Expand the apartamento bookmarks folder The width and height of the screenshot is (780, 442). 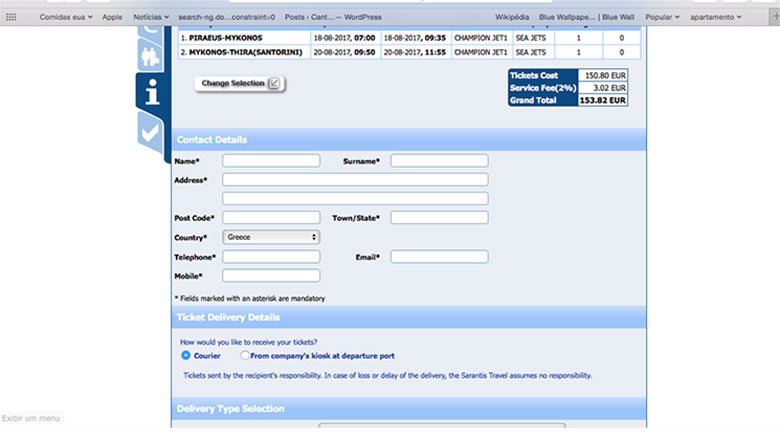[716, 17]
